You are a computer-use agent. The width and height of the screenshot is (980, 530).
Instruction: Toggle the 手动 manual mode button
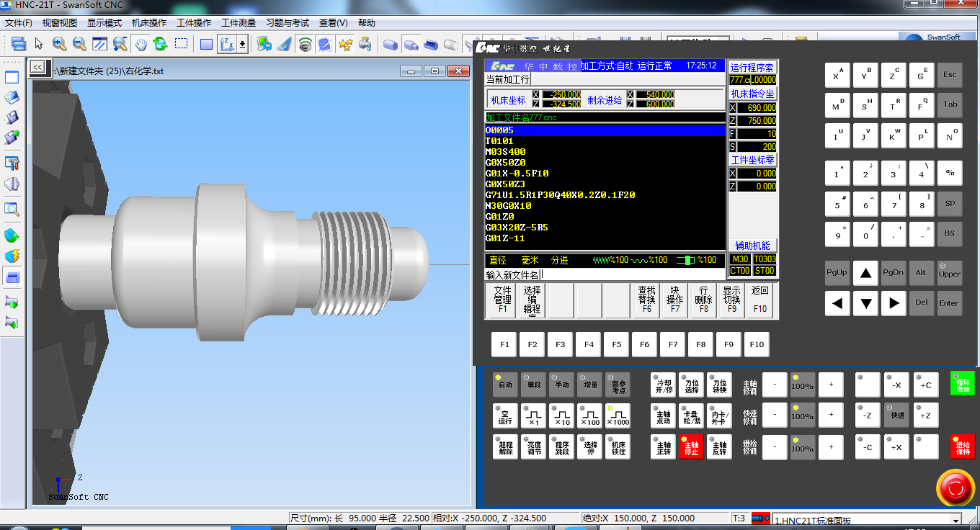pos(561,385)
